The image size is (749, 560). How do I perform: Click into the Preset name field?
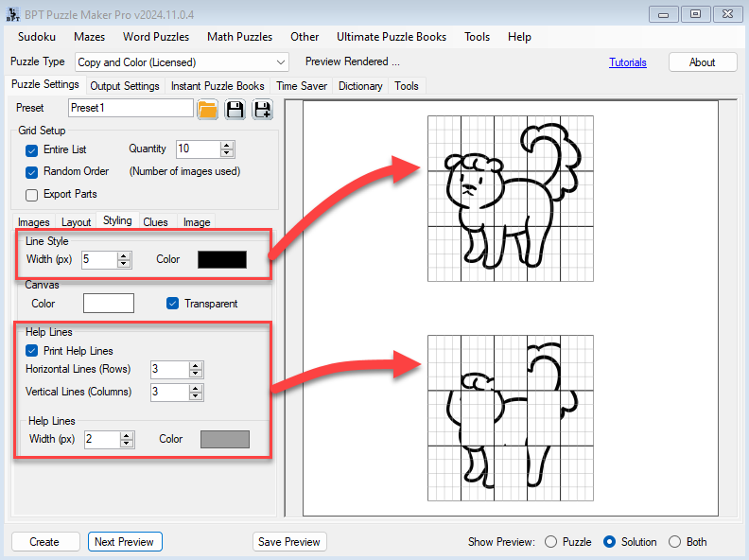coord(131,108)
